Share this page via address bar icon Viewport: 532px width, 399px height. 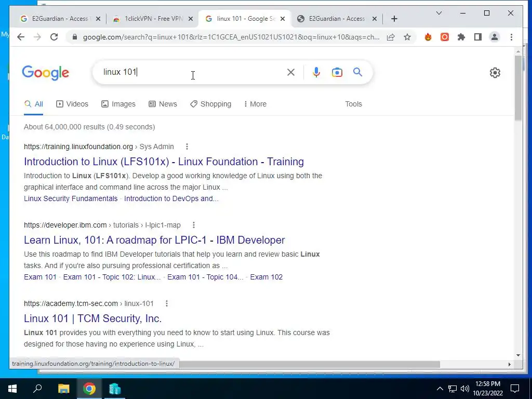coord(391,37)
